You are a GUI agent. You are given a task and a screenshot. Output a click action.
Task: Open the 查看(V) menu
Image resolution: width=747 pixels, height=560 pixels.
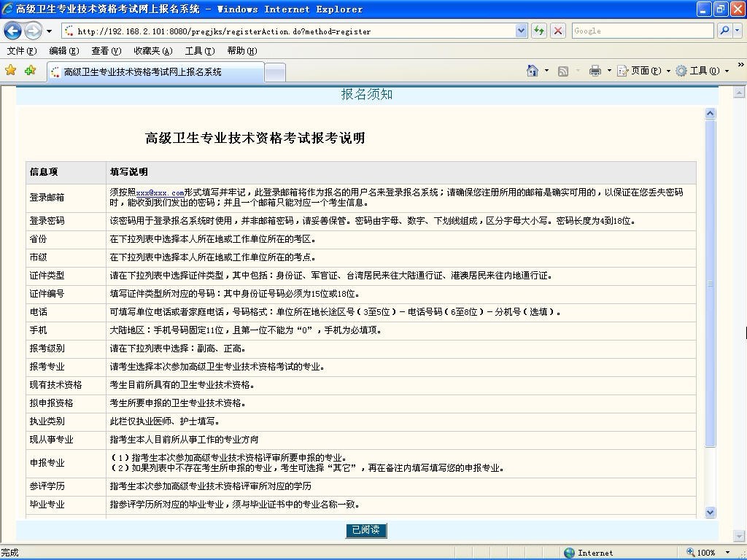pyautogui.click(x=107, y=51)
